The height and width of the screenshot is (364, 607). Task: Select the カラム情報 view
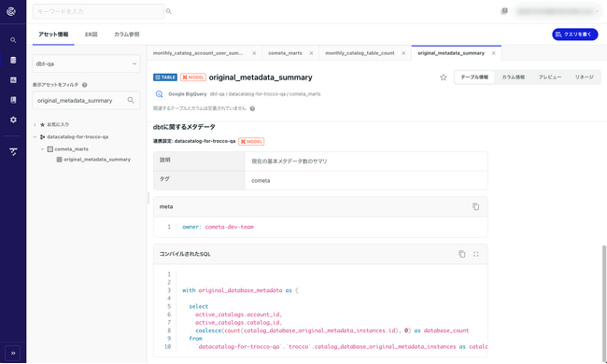pyautogui.click(x=514, y=77)
